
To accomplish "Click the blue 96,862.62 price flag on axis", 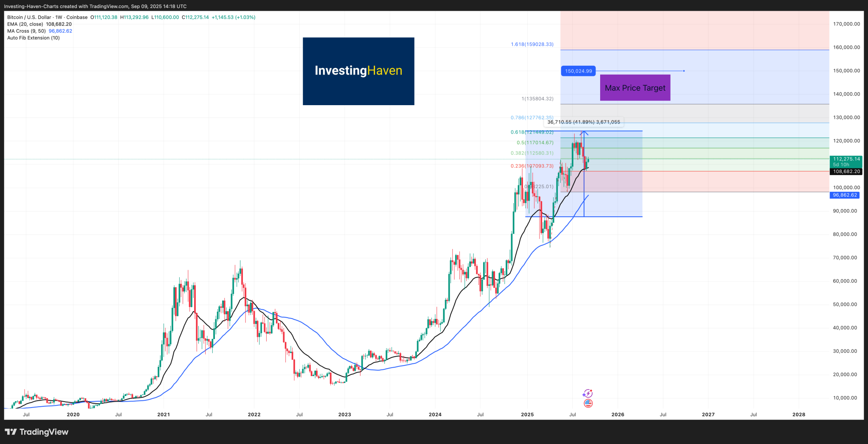I will pyautogui.click(x=844, y=195).
